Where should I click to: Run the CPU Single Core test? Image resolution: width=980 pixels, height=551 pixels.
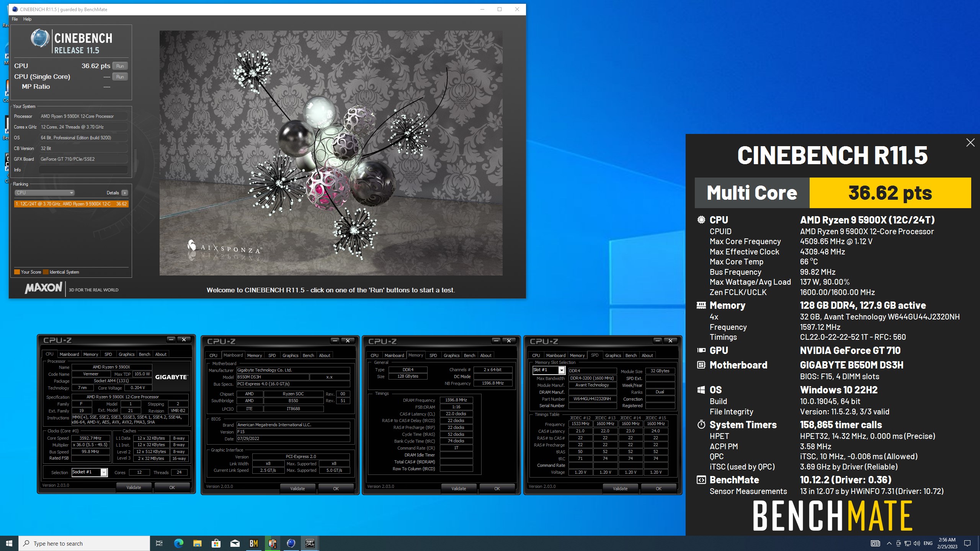click(120, 77)
